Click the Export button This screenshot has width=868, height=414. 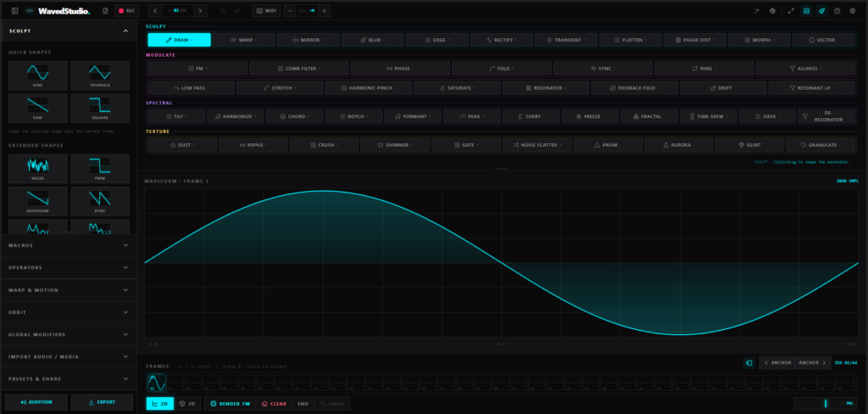click(102, 402)
